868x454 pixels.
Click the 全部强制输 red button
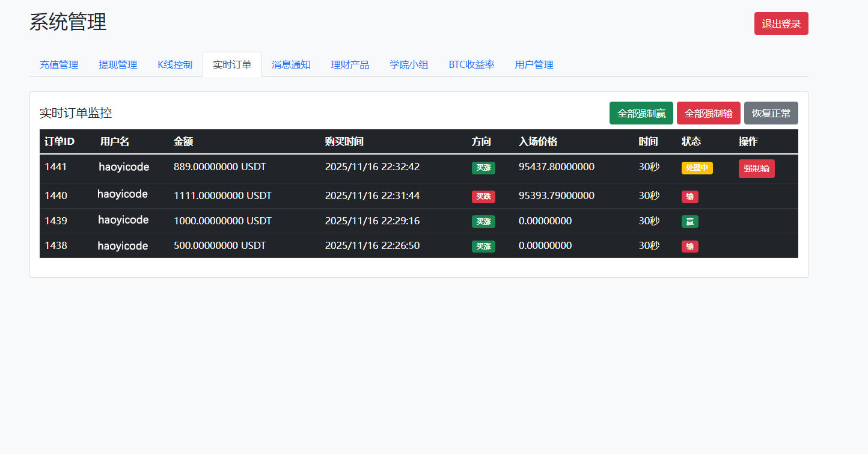708,113
